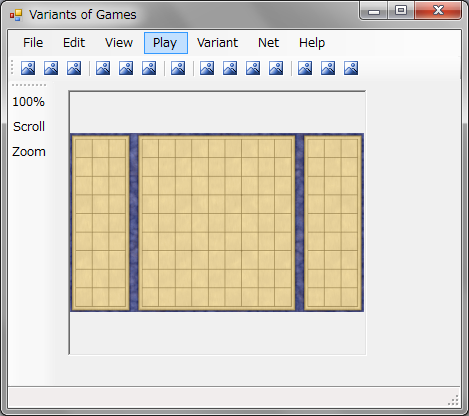Click the last icon of second toolbar group
The image size is (469, 416).
point(149,68)
